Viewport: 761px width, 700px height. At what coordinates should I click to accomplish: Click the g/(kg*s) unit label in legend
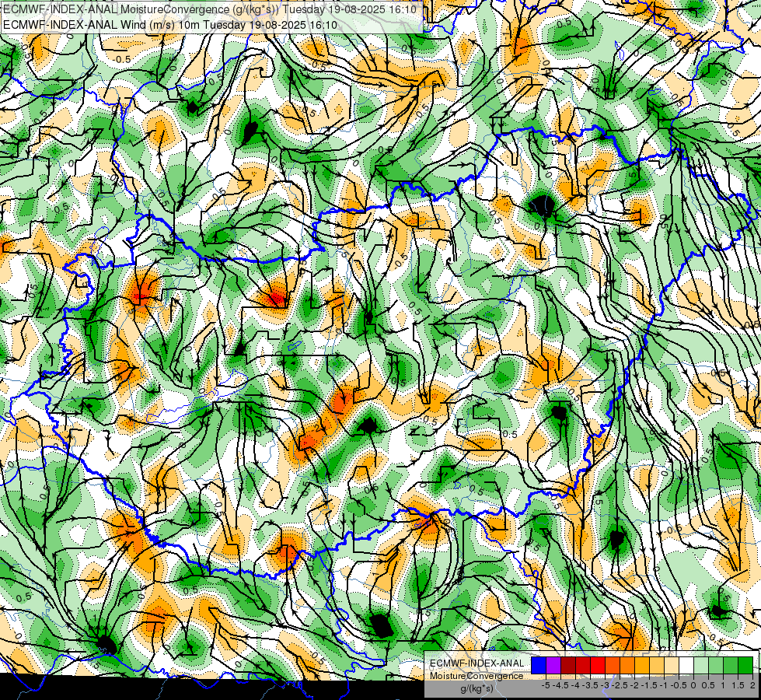click(x=476, y=688)
